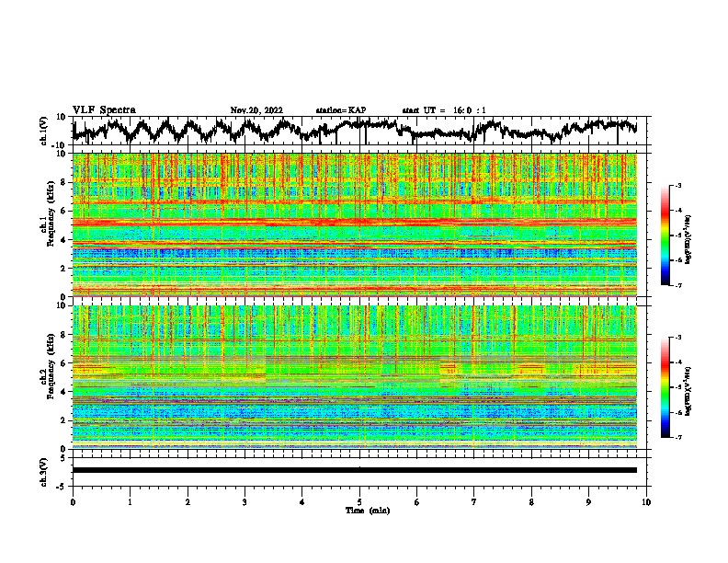Screen dimensions: 728x563
Task: Click inside the ch.1 spectrogram panel
Action: [x=355, y=224]
